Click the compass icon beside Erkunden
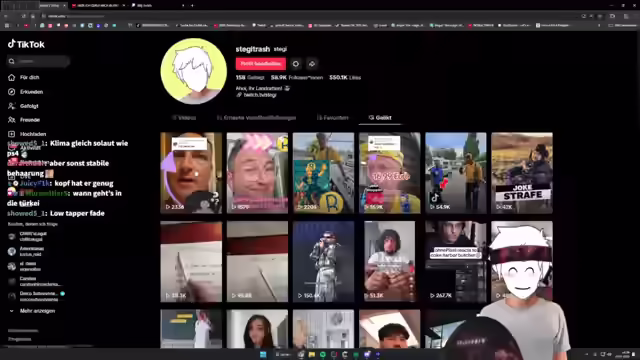The height and width of the screenshot is (360, 640). point(11,92)
